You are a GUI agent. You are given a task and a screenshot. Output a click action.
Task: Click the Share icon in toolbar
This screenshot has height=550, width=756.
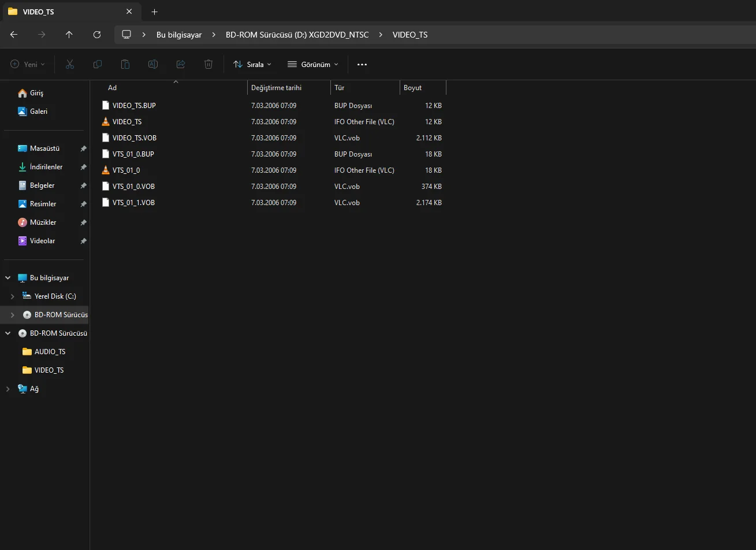coord(181,65)
